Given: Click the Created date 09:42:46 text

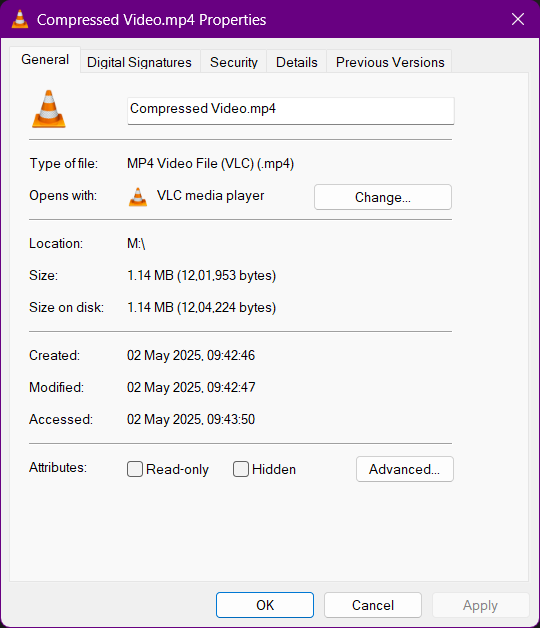Looking at the screenshot, I should point(191,355).
